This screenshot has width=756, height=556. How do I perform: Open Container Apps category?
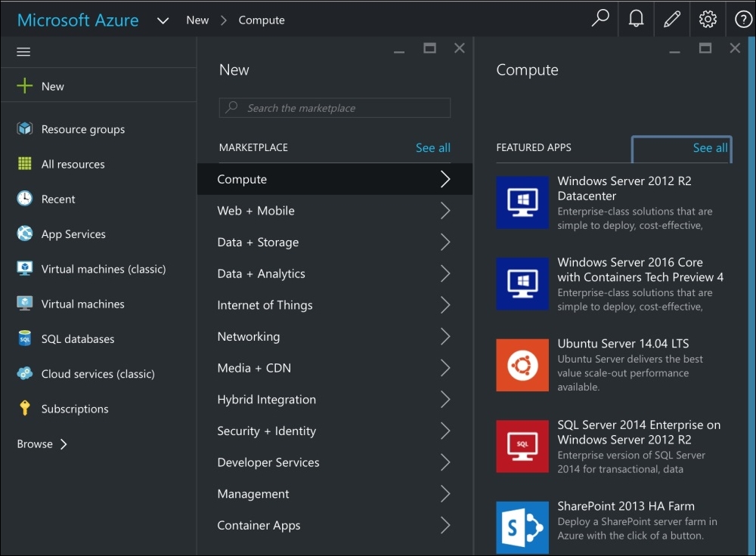pyautogui.click(x=335, y=525)
